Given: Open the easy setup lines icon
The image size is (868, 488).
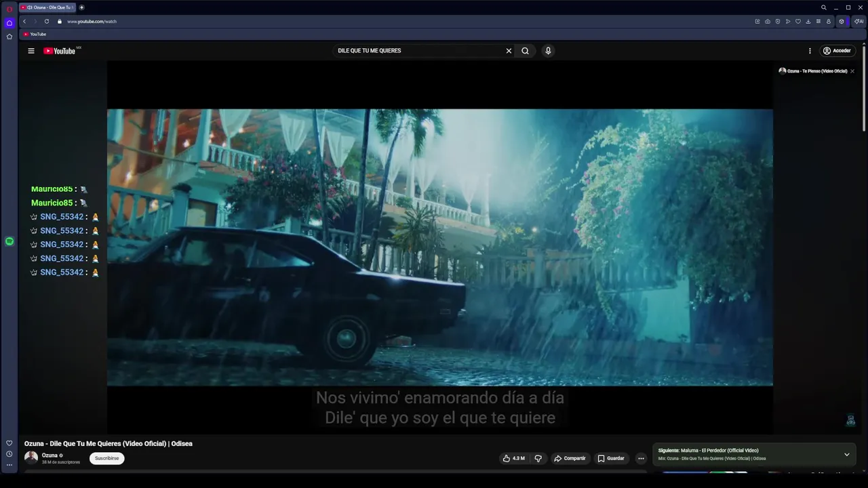Looking at the screenshot, I should 818,22.
